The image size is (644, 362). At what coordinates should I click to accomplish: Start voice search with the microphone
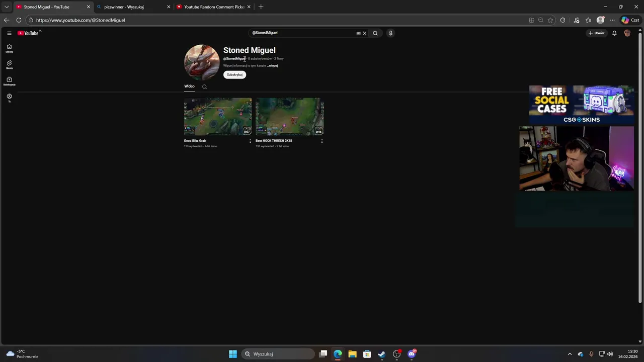click(390, 33)
